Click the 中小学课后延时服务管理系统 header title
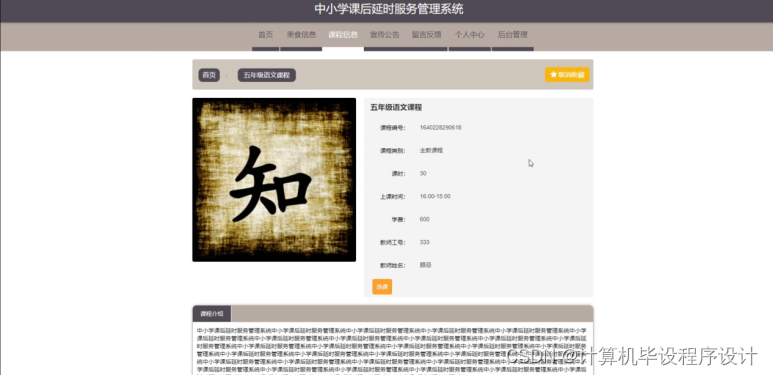Screen dimensions: 773x375 [x=389, y=9]
